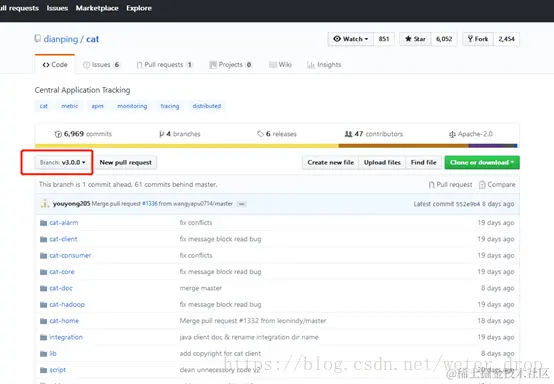
Task: Click the yellow language bar segment
Action: (x=187, y=146)
